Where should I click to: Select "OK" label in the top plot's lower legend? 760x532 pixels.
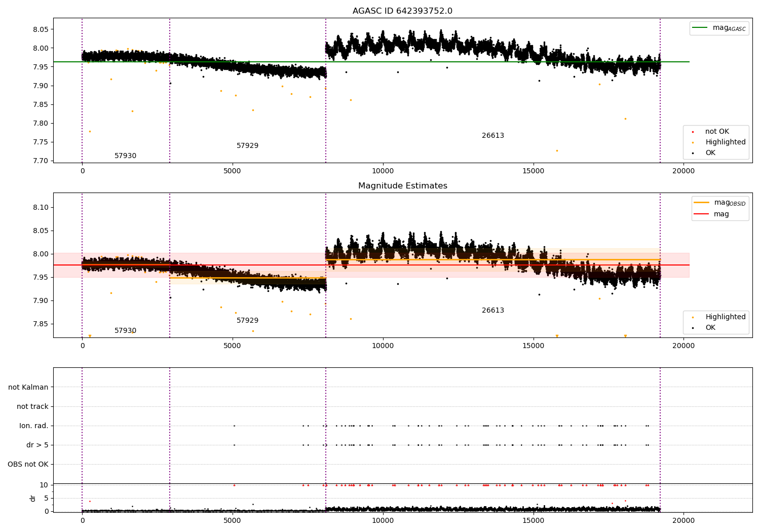point(710,153)
